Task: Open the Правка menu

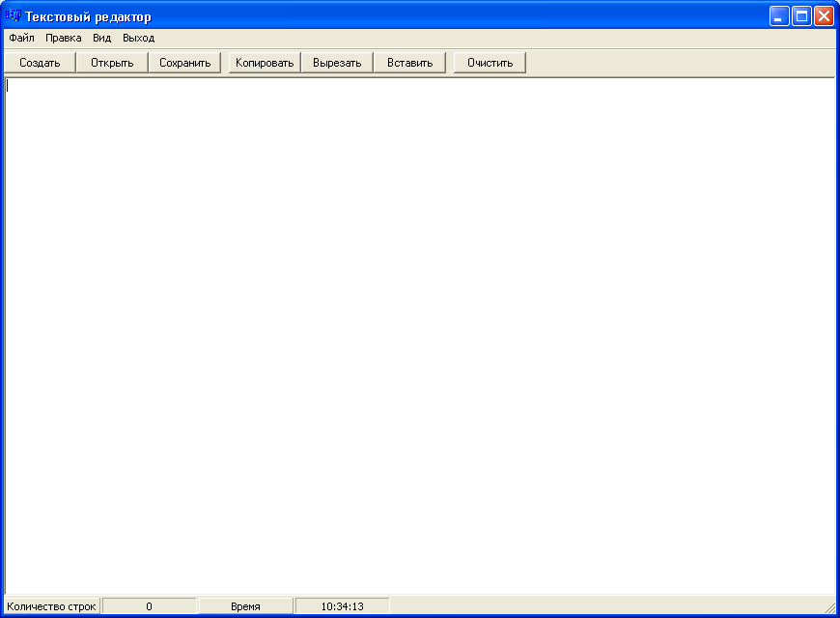Action: 63,38
